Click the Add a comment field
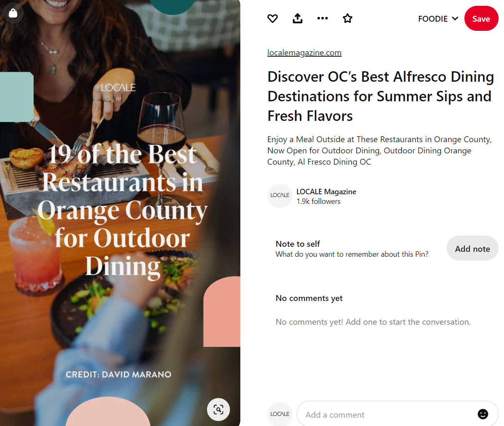This screenshot has width=504, height=426. pos(397,414)
